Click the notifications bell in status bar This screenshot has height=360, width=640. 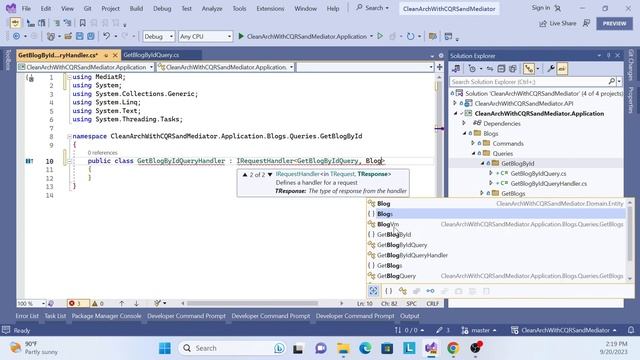click(x=631, y=330)
